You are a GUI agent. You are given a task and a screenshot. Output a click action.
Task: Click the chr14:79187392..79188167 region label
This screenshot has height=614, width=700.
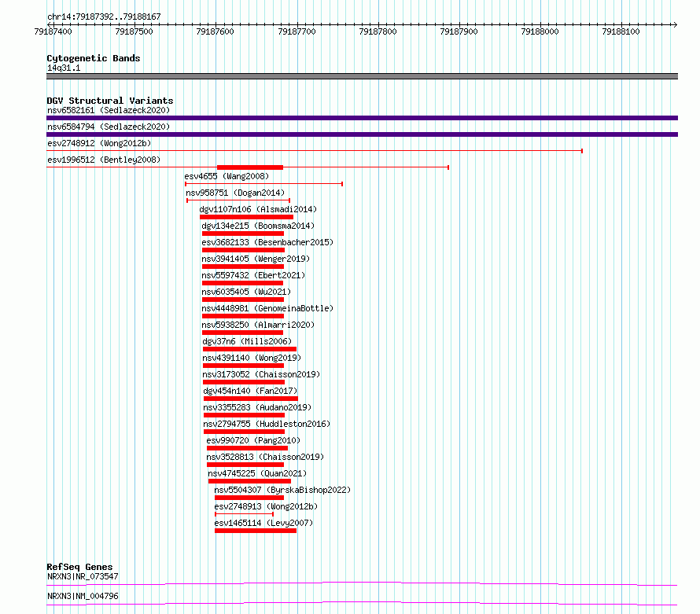104,17
